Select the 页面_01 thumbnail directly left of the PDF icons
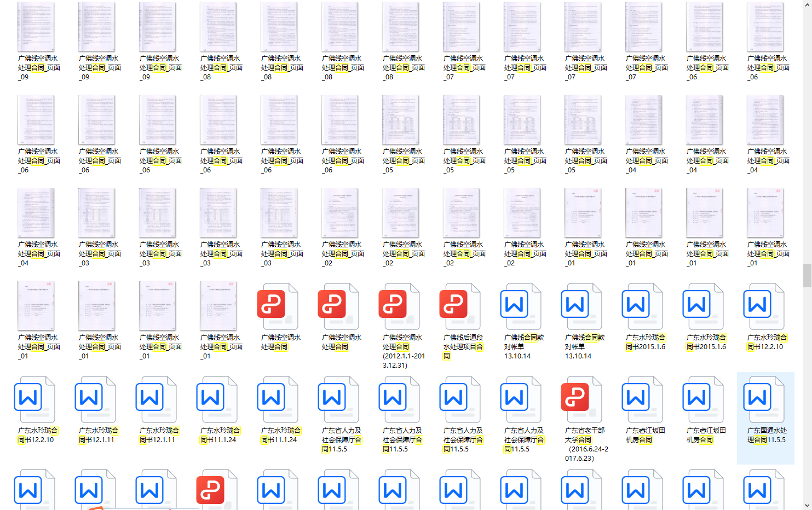The width and height of the screenshot is (812, 510). (x=218, y=306)
